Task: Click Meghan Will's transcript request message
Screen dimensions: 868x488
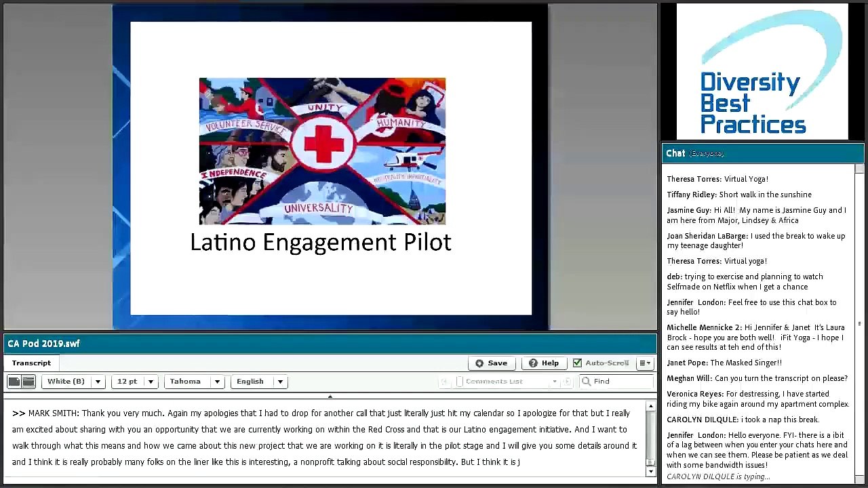Action: click(757, 378)
